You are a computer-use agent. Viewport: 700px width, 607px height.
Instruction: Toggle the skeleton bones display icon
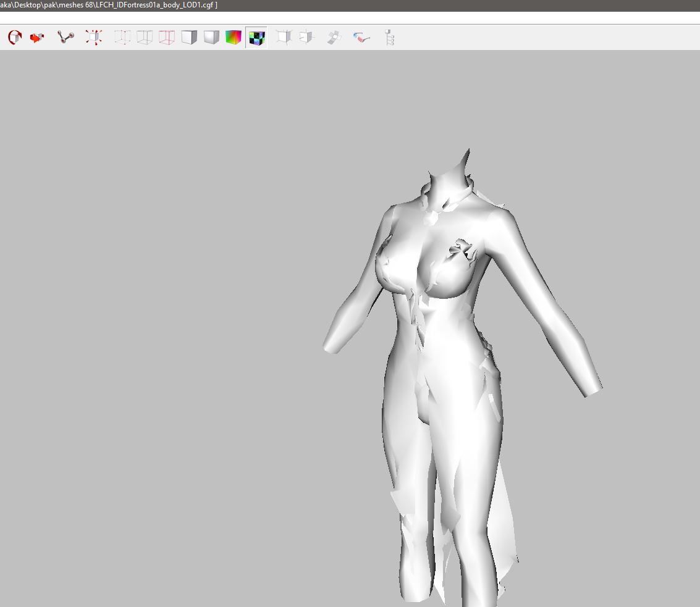(x=65, y=38)
